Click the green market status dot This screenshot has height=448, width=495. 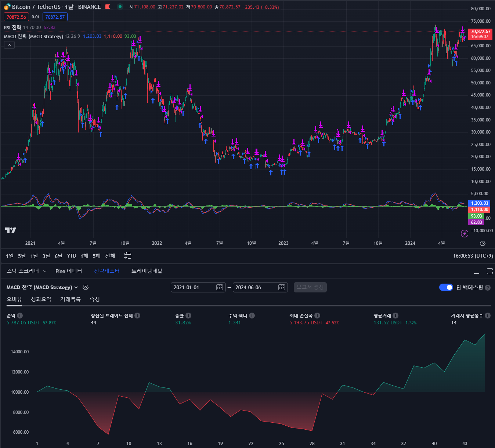120,7
